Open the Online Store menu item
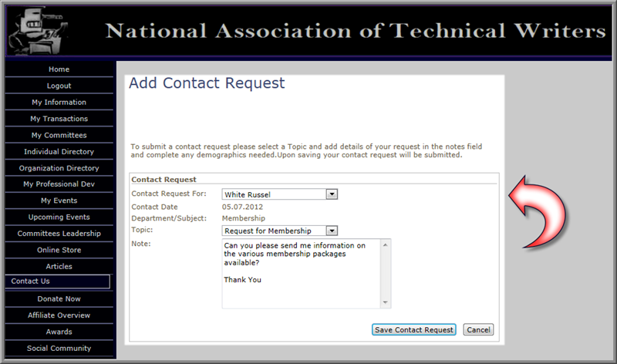Image resolution: width=617 pixels, height=364 pixels. [x=59, y=250]
